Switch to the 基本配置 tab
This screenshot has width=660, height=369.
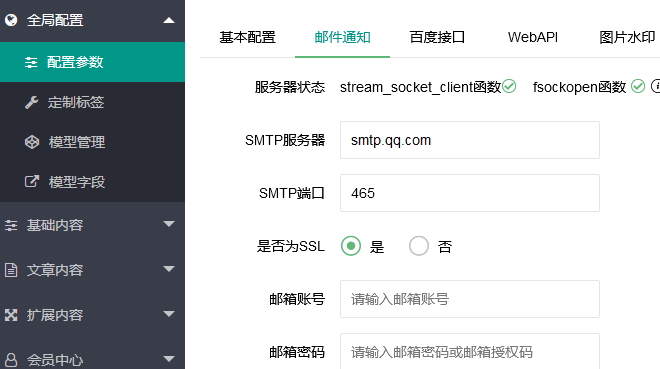(248, 37)
